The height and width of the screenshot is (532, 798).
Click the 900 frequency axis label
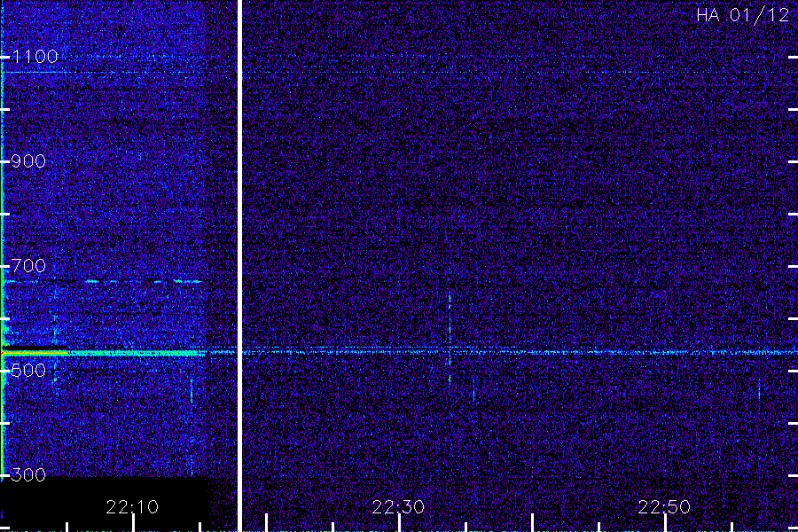tap(28, 161)
